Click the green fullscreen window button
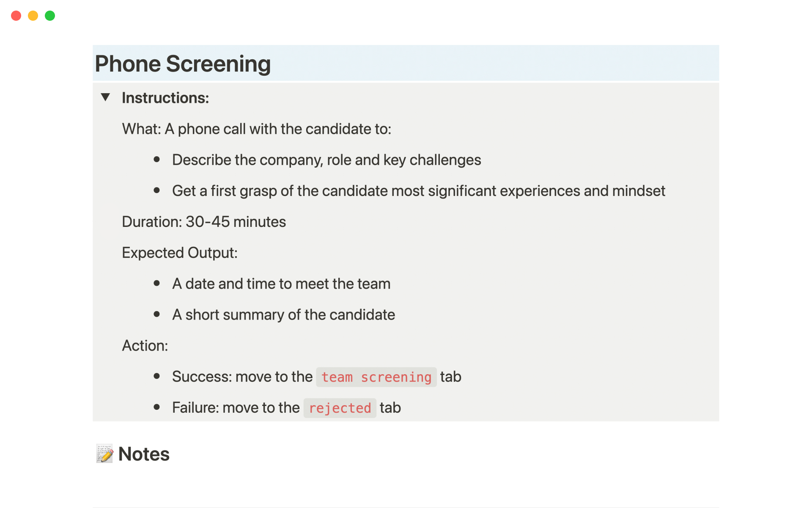 point(50,16)
